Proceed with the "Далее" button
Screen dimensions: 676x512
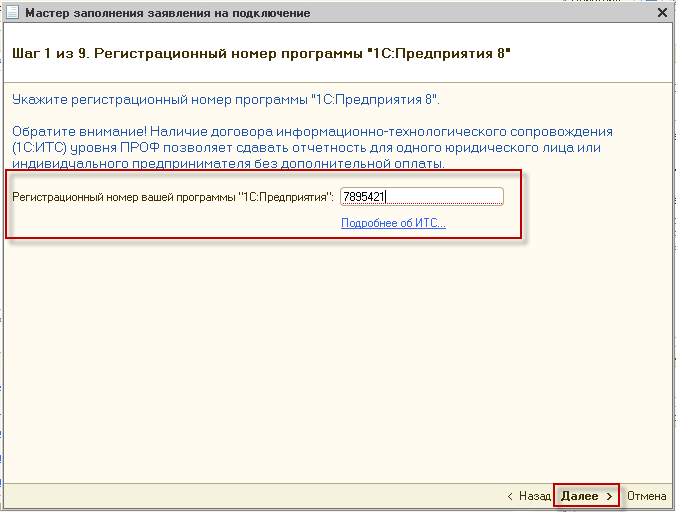[x=580, y=496]
